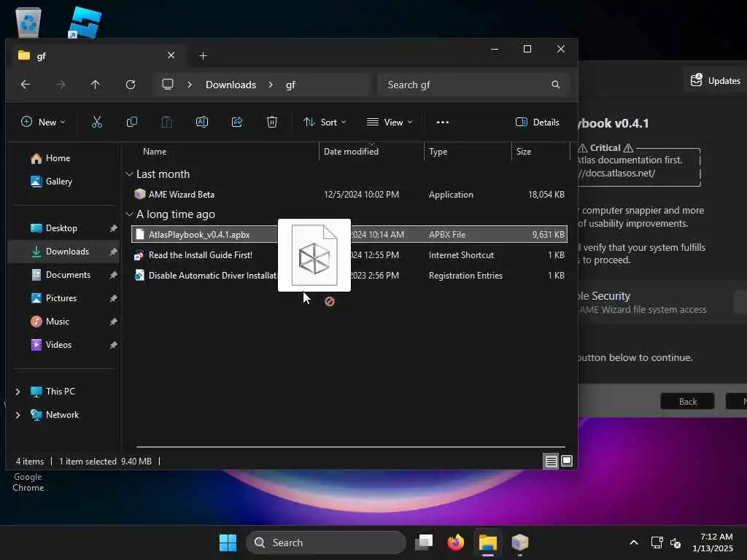The image size is (747, 560).
Task: Click the taskbar Search box
Action: click(326, 542)
